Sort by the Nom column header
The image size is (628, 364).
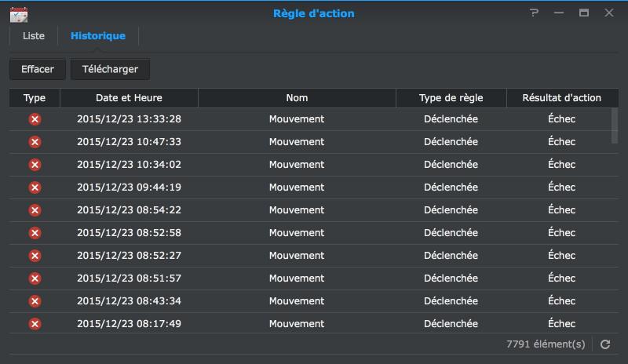click(297, 98)
